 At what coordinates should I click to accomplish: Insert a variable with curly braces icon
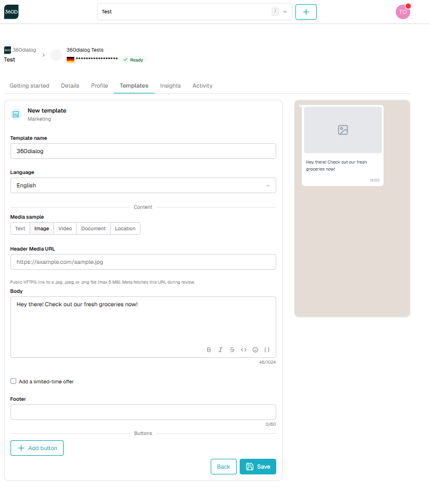click(266, 350)
